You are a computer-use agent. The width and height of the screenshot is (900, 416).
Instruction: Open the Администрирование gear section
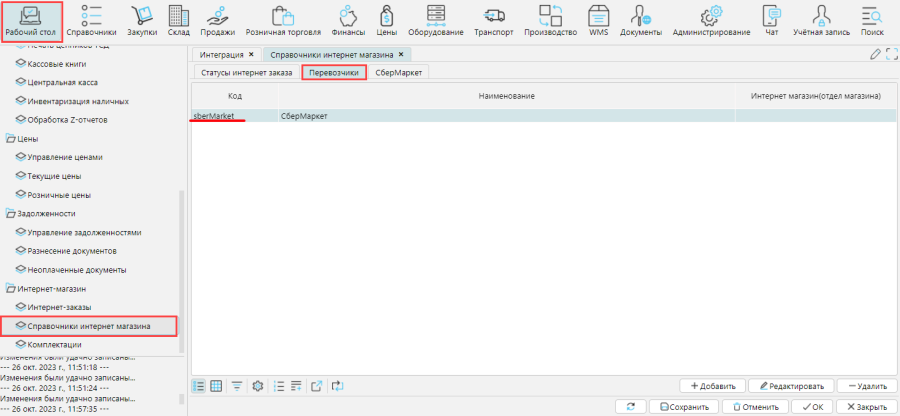(711, 20)
